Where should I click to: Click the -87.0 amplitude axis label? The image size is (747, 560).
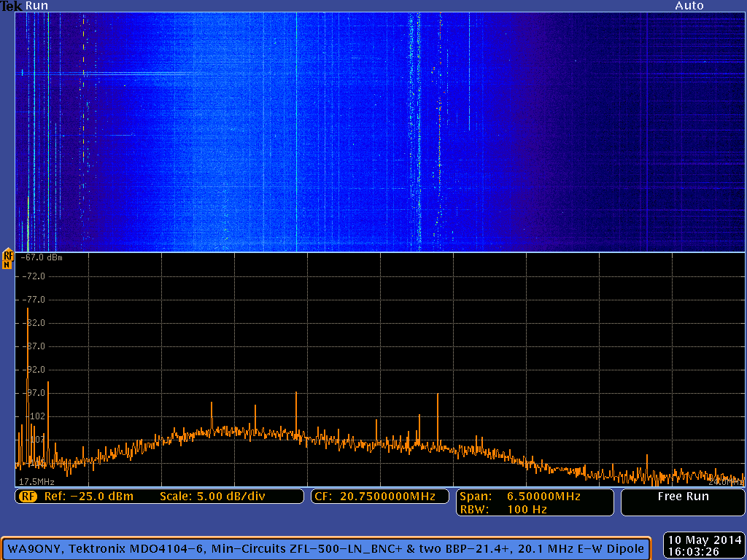point(33,346)
